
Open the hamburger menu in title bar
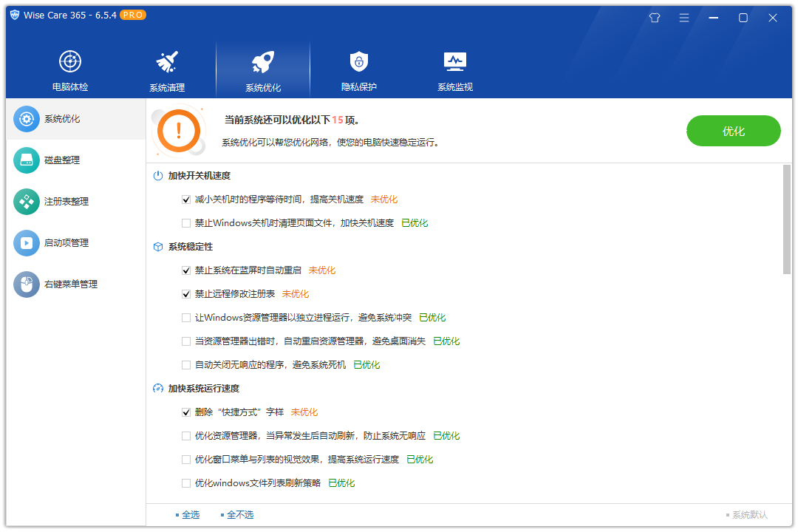tap(684, 18)
